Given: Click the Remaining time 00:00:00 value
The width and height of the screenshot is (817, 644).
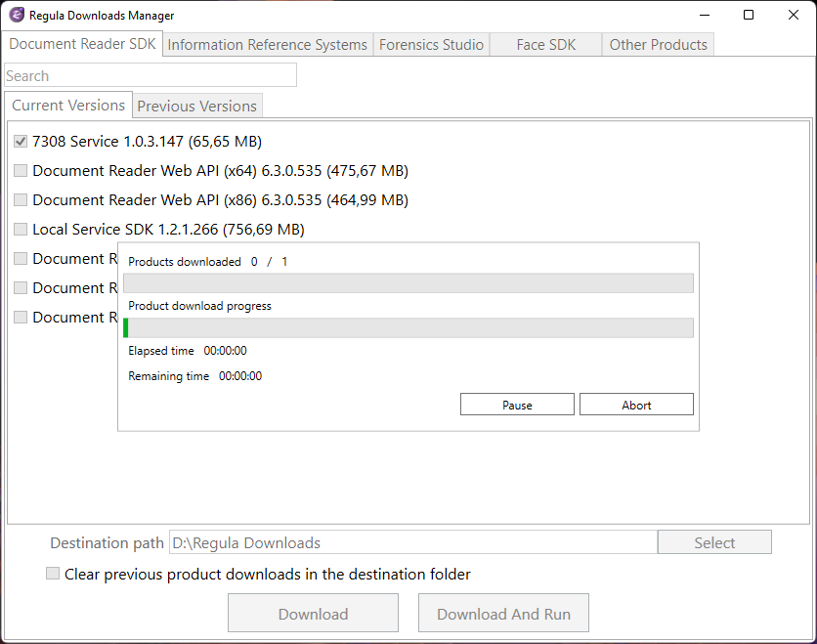Looking at the screenshot, I should (240, 376).
